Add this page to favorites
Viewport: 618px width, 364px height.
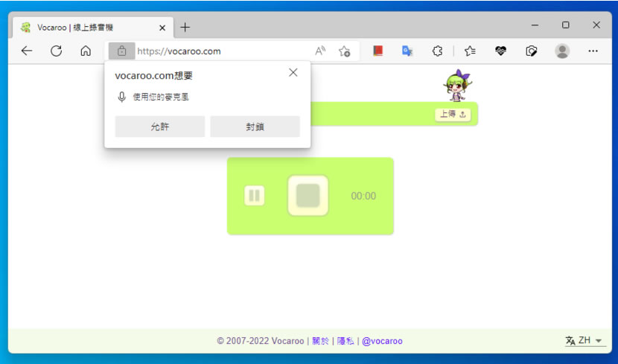click(x=345, y=51)
